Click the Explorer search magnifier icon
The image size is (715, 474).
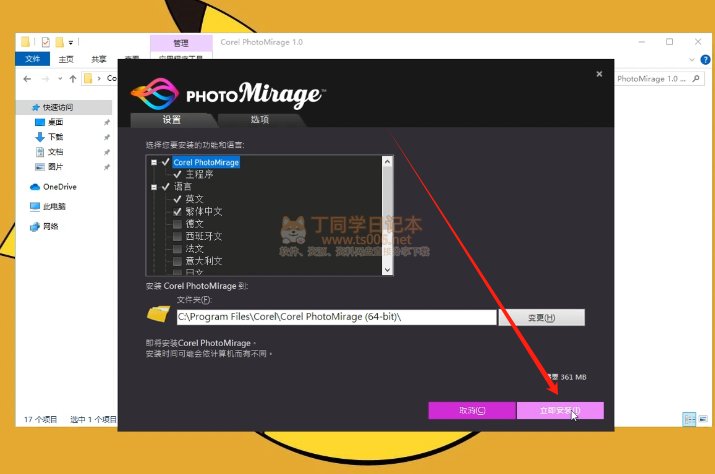[696, 78]
